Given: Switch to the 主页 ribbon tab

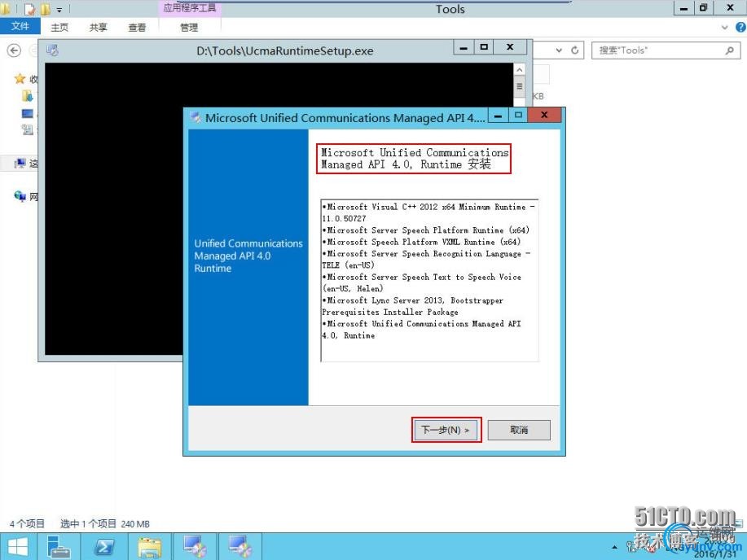Looking at the screenshot, I should [x=59, y=27].
